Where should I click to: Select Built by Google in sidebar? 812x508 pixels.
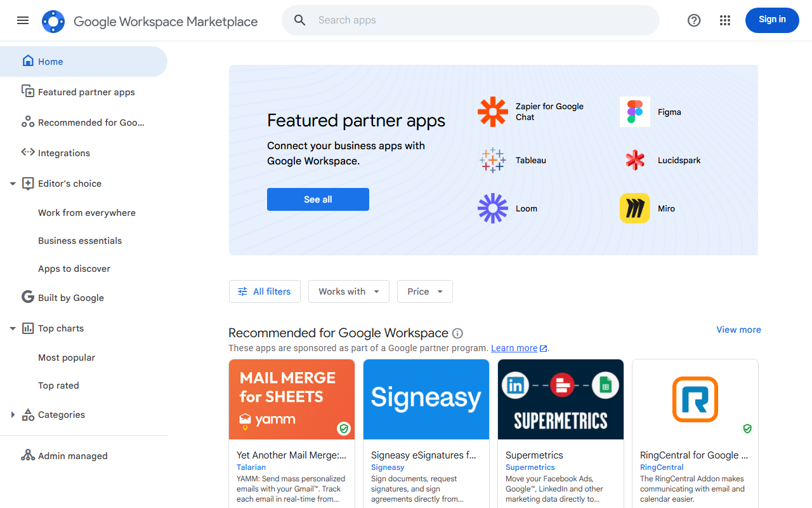(84, 298)
